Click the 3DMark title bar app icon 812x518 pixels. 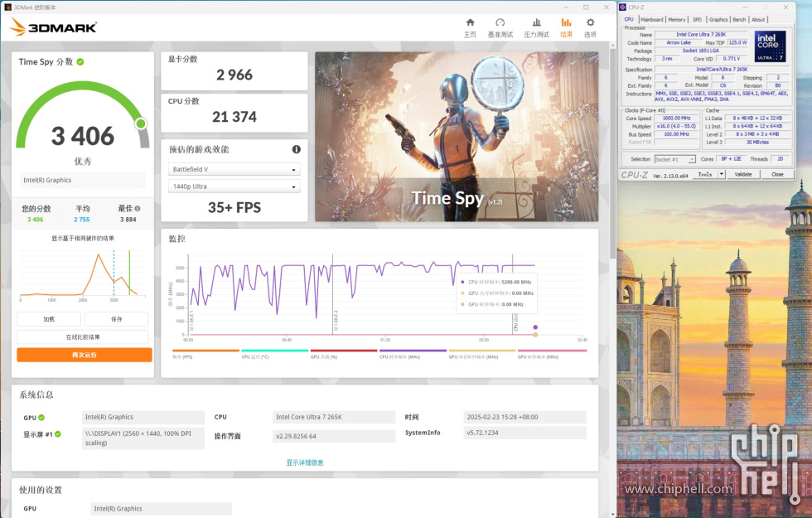coord(7,7)
